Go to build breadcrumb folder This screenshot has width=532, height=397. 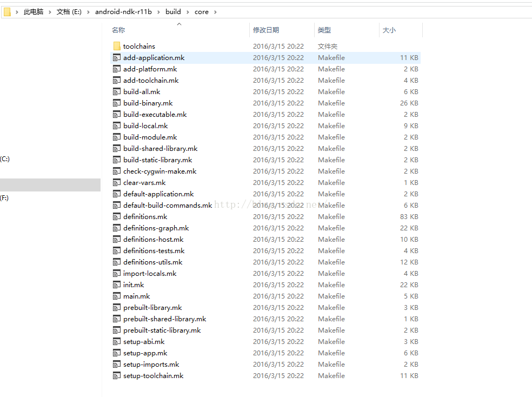[x=173, y=12]
